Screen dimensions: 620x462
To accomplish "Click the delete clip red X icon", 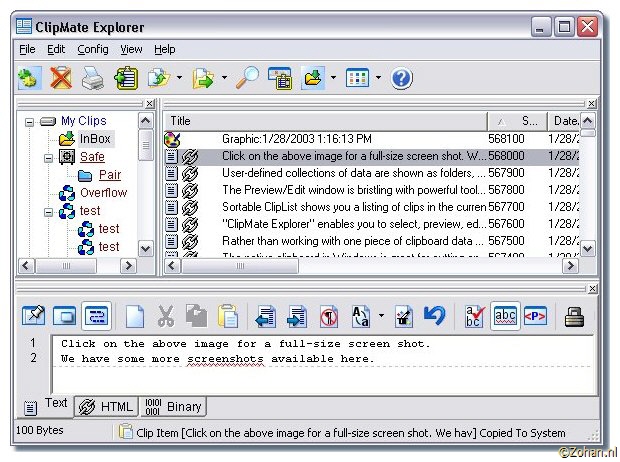I will pos(60,78).
